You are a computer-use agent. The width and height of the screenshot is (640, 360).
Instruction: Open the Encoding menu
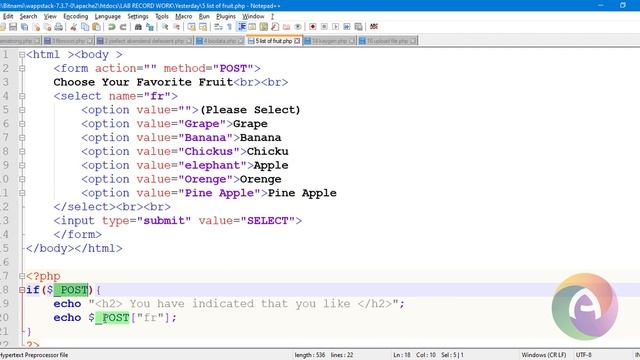[x=76, y=16]
